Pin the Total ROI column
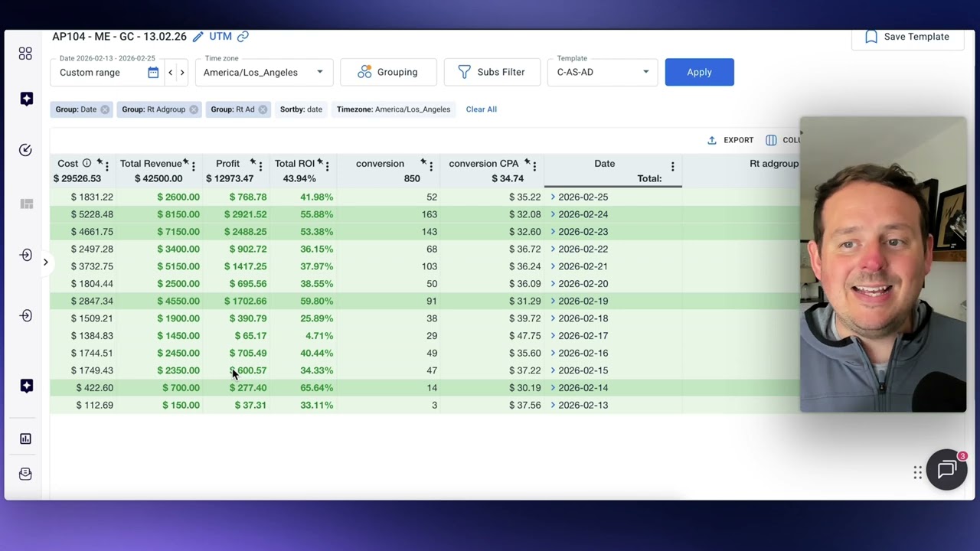Screen dimensions: 980x551 [320, 162]
